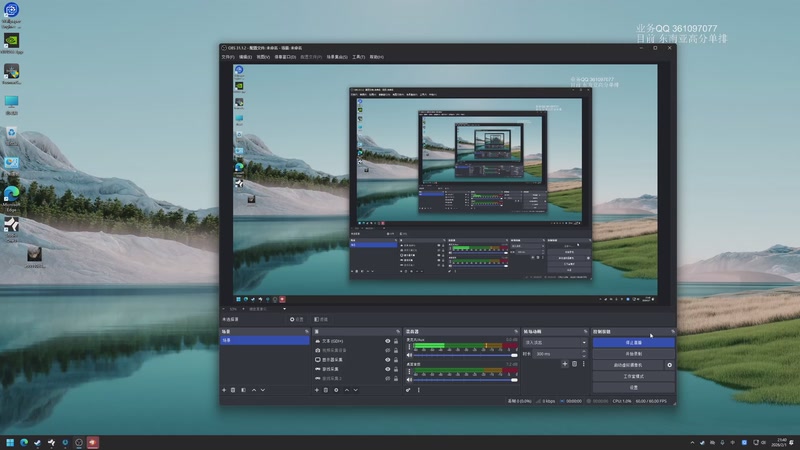Mute the second mixer channel speaker icon
The image size is (800, 450).
tap(409, 380)
